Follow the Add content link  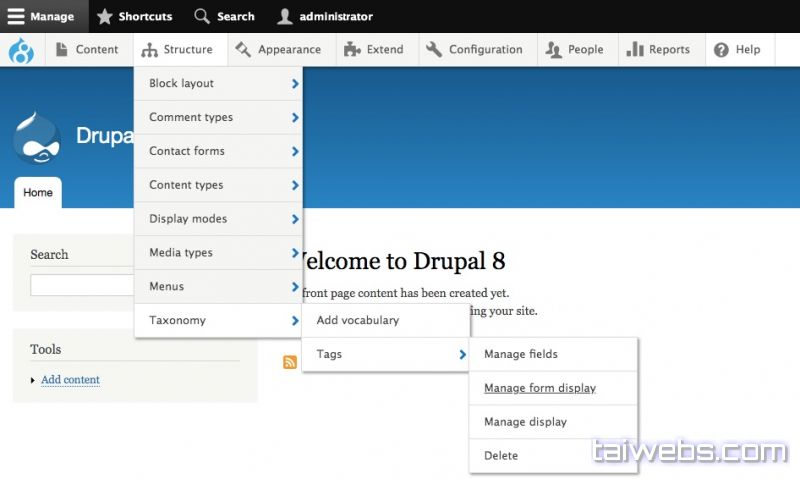pos(70,380)
